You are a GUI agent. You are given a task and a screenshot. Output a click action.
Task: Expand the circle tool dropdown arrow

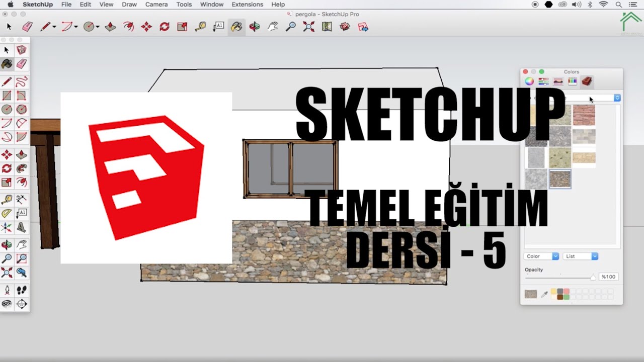pos(98,27)
